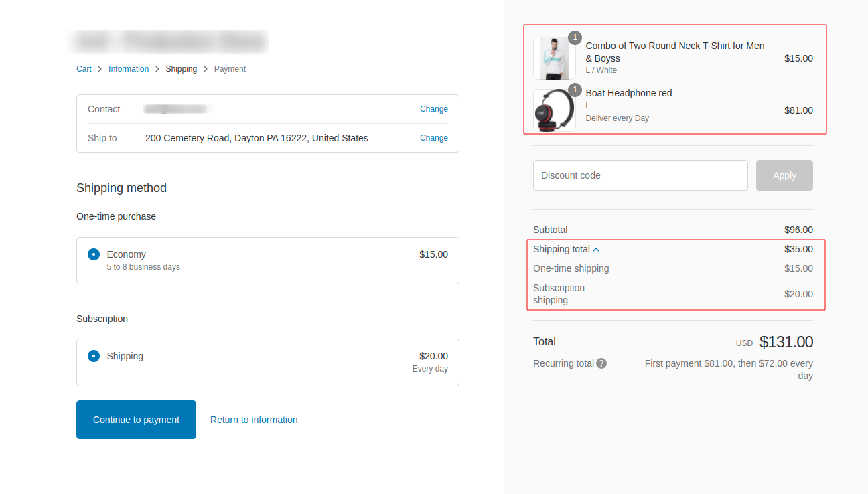Click the T-Shirt quantity badge
Screen dimensions: 868x494
(x=575, y=37)
